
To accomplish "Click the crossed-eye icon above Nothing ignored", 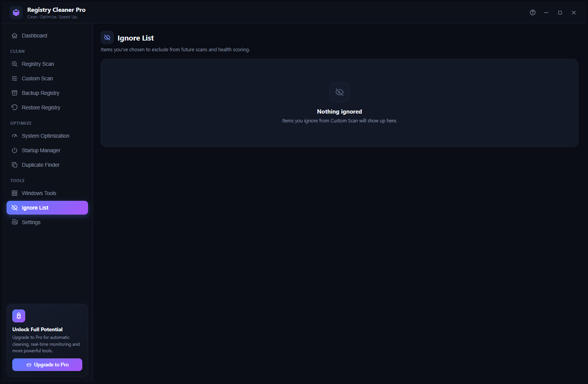I will (340, 92).
